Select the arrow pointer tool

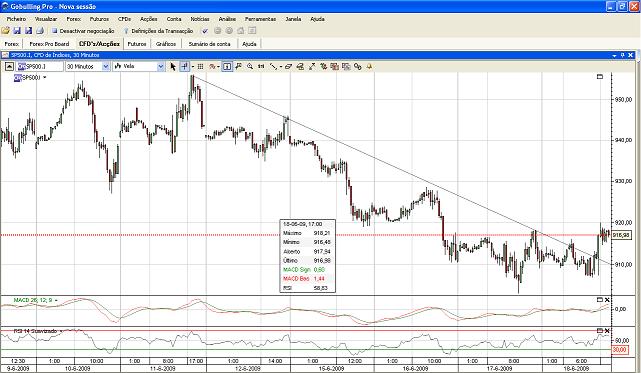(x=173, y=66)
